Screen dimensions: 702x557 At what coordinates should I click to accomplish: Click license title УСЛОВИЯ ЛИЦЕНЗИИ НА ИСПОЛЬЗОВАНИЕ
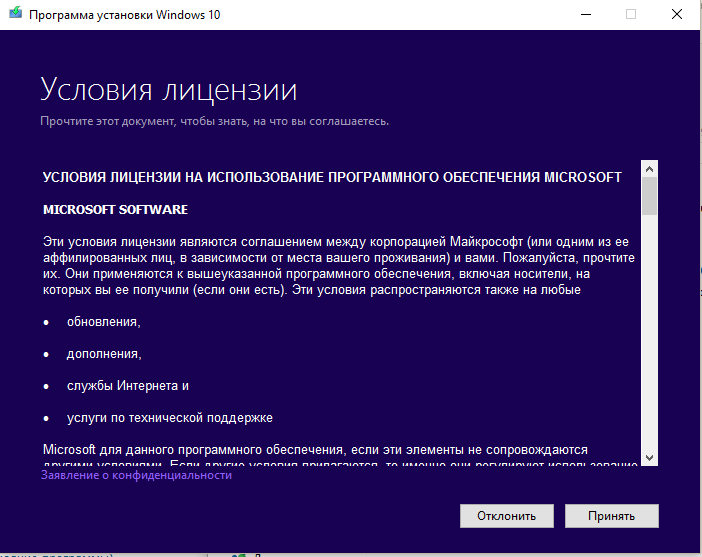332,177
